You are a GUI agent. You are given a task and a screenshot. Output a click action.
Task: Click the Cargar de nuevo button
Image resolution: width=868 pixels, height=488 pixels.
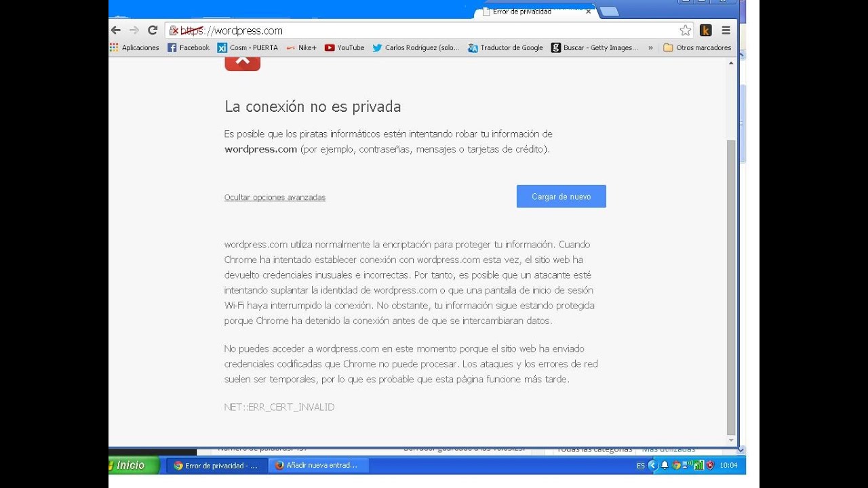coord(561,197)
